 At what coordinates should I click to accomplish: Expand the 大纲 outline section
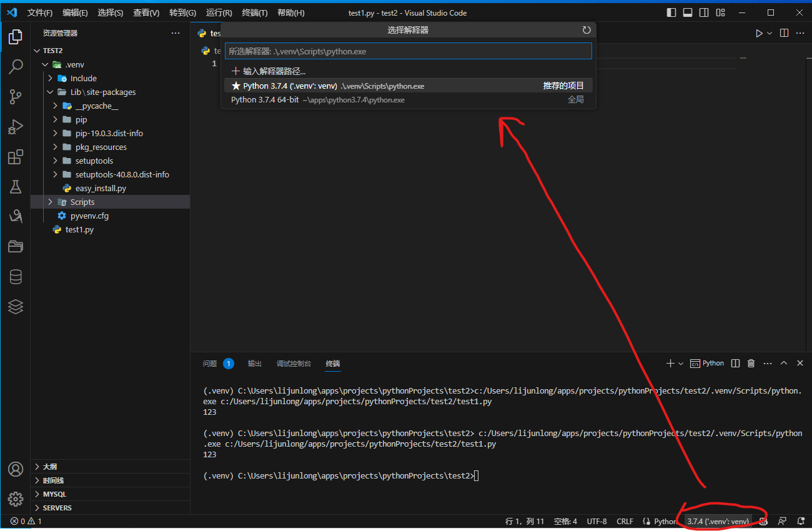(x=110, y=467)
